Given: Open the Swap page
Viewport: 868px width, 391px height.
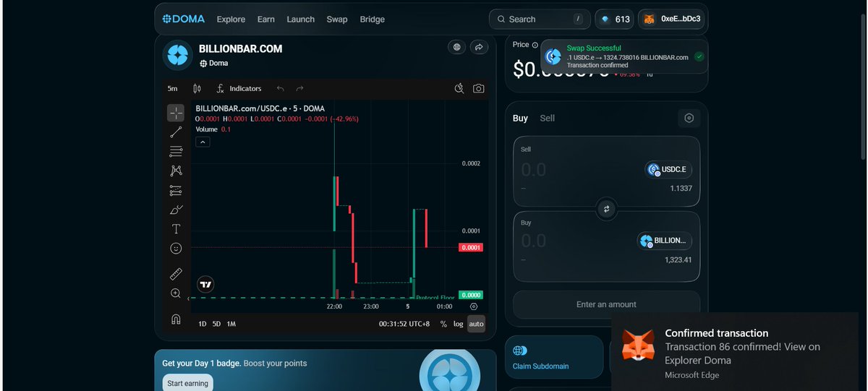Looking at the screenshot, I should 337,20.
